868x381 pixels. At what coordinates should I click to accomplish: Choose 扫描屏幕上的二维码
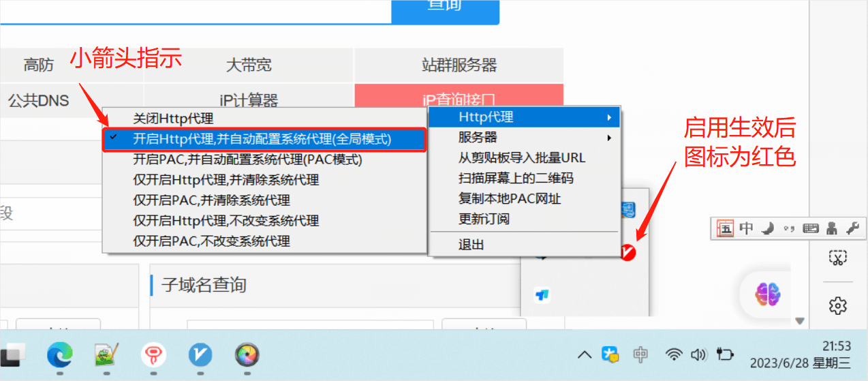tap(524, 178)
